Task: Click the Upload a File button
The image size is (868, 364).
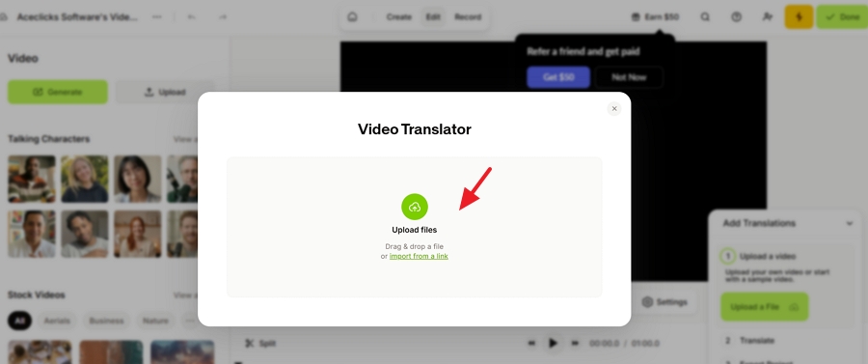Action: tap(764, 306)
